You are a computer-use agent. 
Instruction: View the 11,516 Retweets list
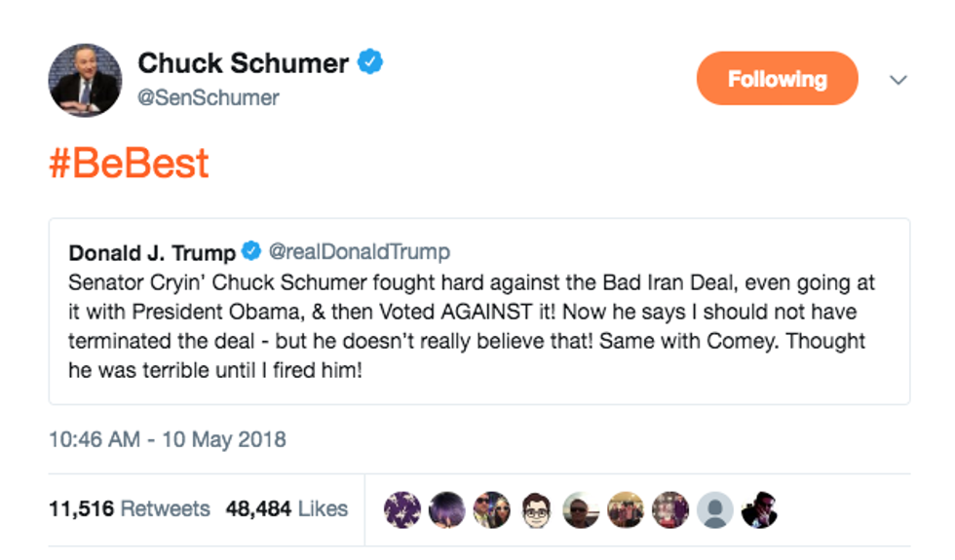[x=130, y=508]
